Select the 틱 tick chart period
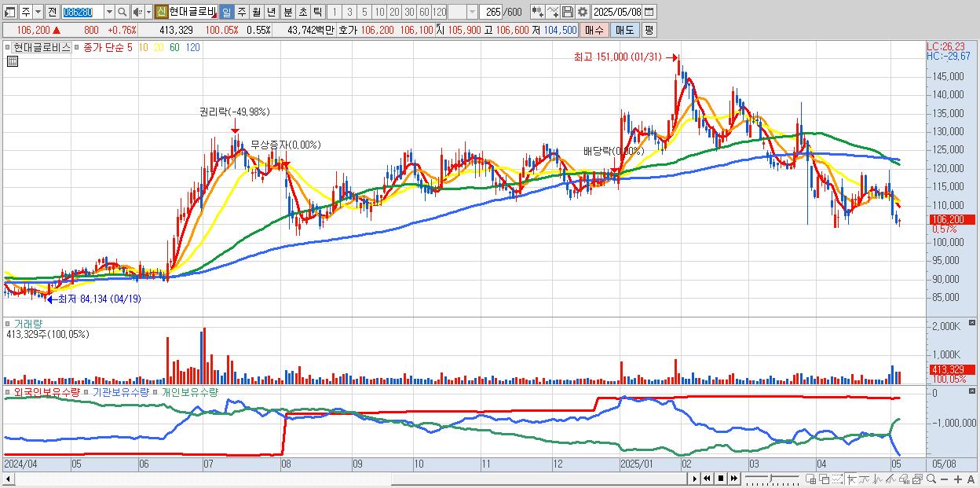Screen dimensions: 980x488 (317, 12)
